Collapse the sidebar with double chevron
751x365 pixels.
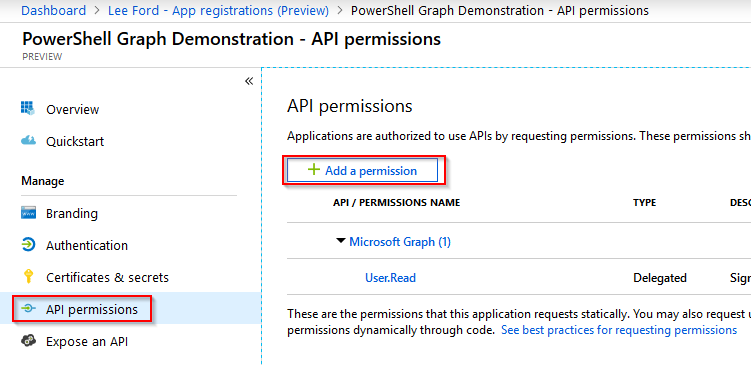[249, 81]
